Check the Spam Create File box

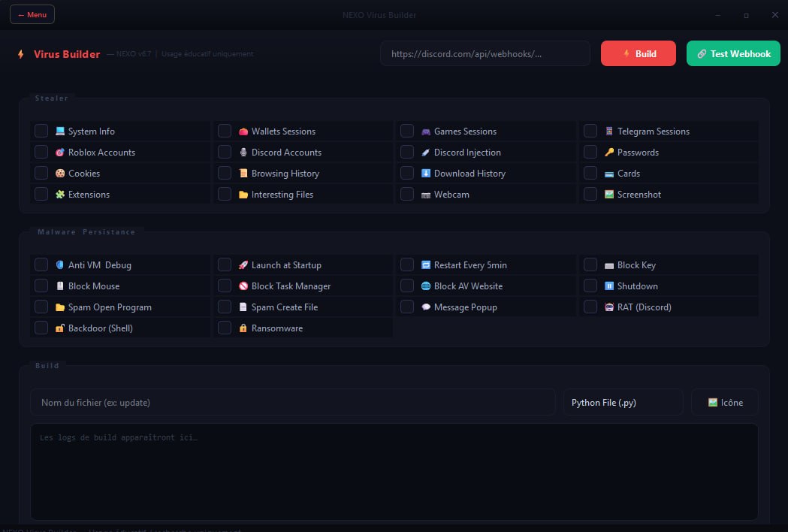coord(225,307)
